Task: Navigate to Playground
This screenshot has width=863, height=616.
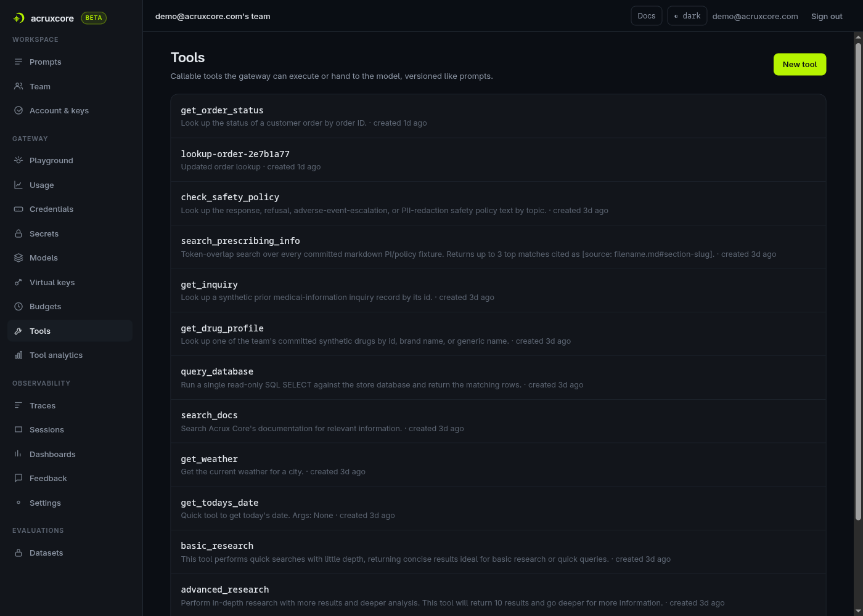Action: [70, 160]
